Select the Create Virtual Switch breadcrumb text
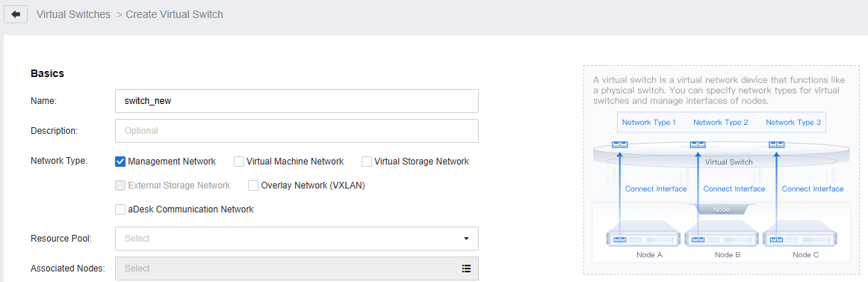This screenshot has width=868, height=282. pos(174,14)
